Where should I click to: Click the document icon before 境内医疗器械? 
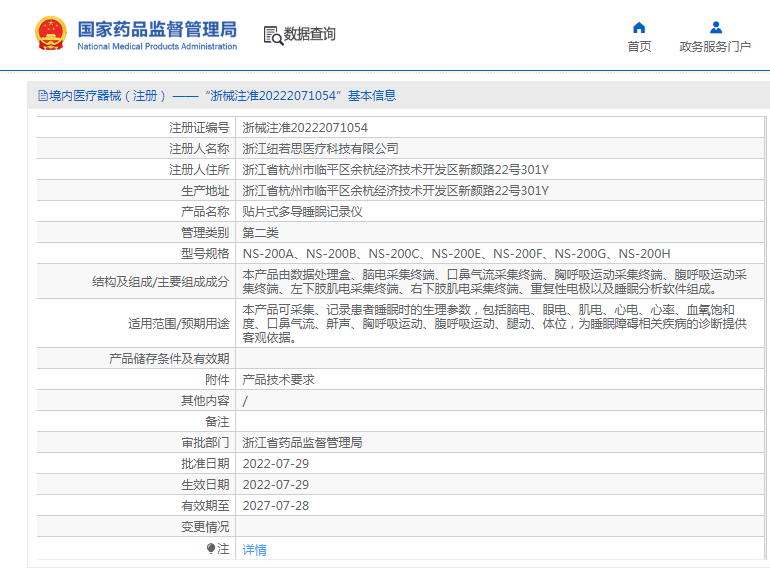pos(42,96)
